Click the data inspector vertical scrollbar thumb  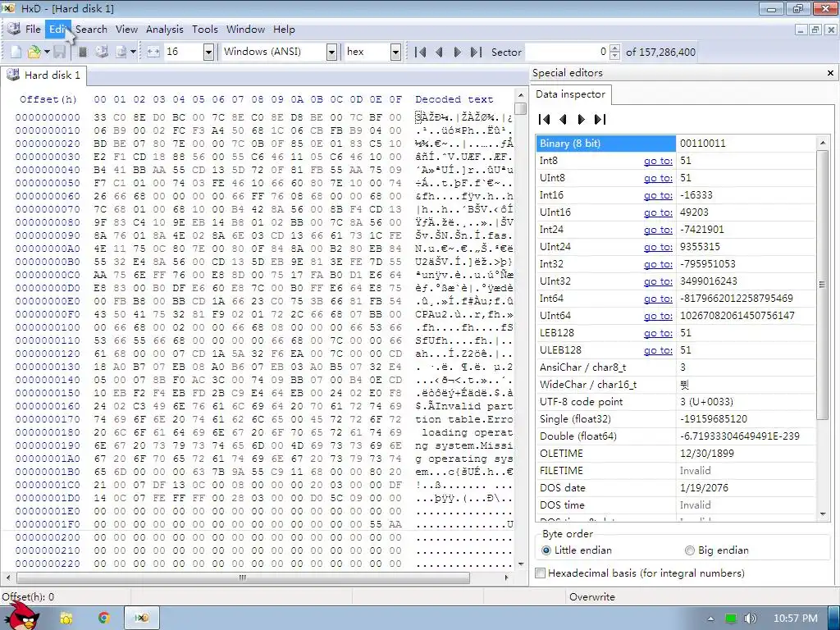822,285
